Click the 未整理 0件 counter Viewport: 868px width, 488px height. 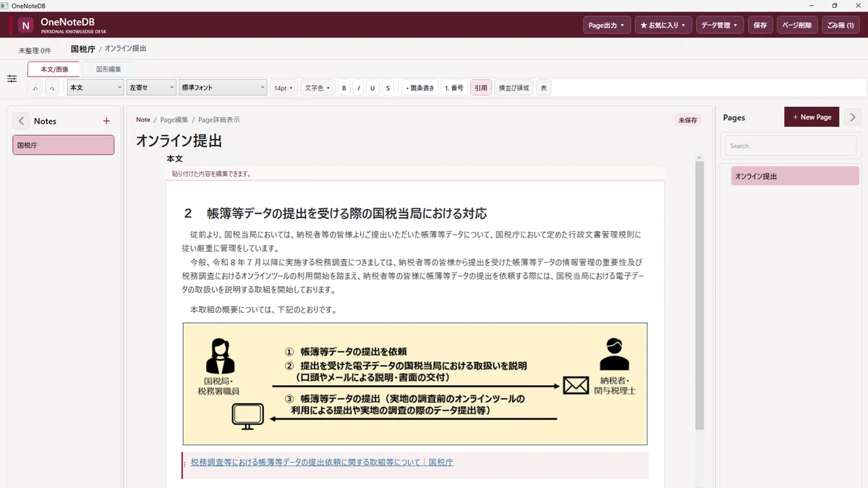pyautogui.click(x=35, y=51)
